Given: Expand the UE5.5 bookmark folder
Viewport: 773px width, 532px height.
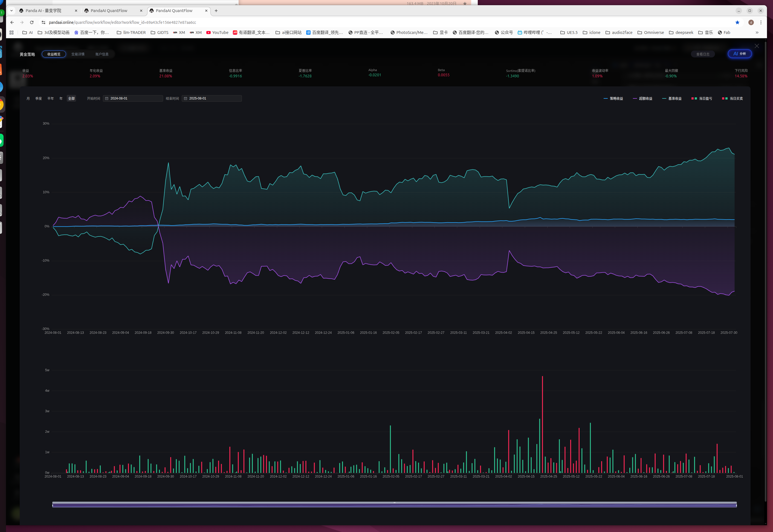Looking at the screenshot, I should point(569,32).
